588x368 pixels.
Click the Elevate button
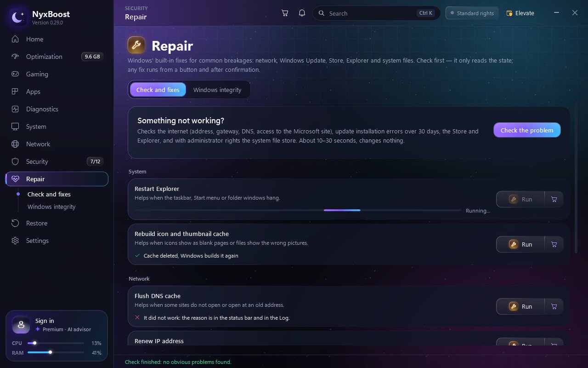click(520, 13)
